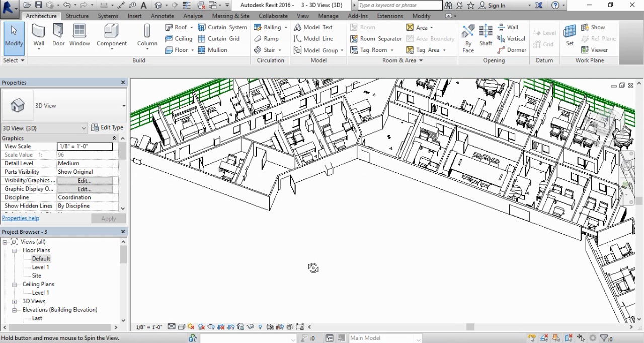
Task: Collapse Elevations (Building Elevation) node
Action: tap(15, 310)
